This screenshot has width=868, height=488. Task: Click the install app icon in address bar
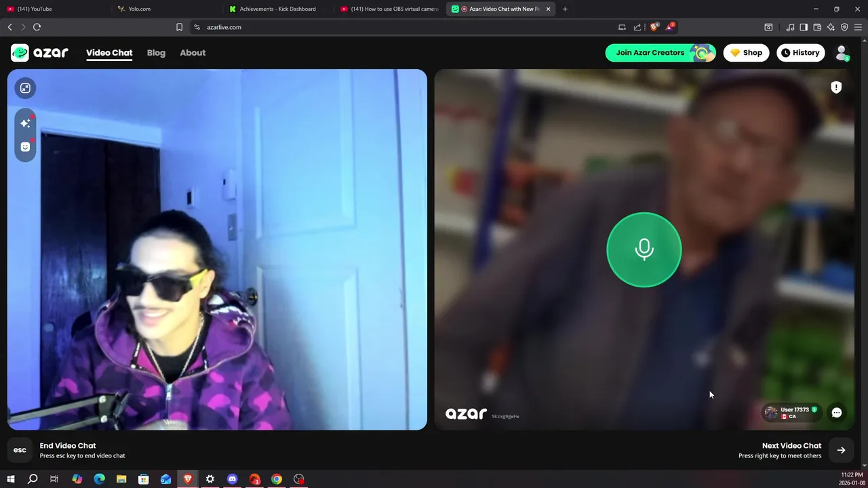pyautogui.click(x=622, y=27)
